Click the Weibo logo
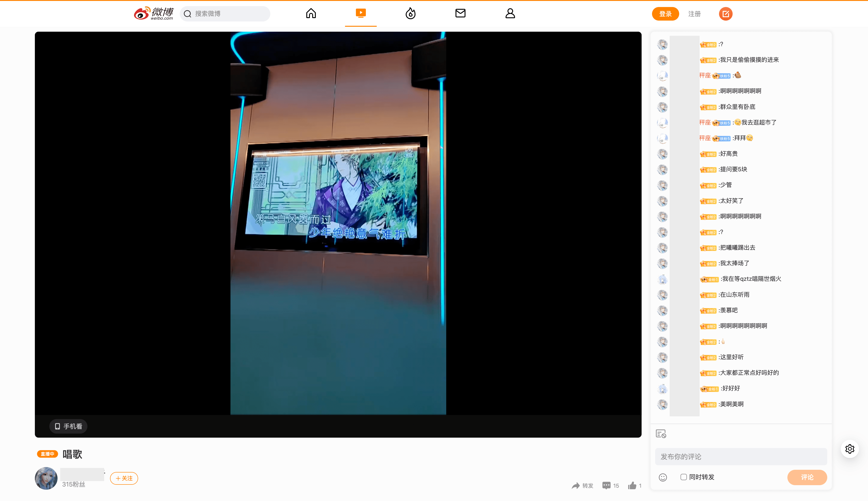The height and width of the screenshot is (501, 868). [x=153, y=13]
